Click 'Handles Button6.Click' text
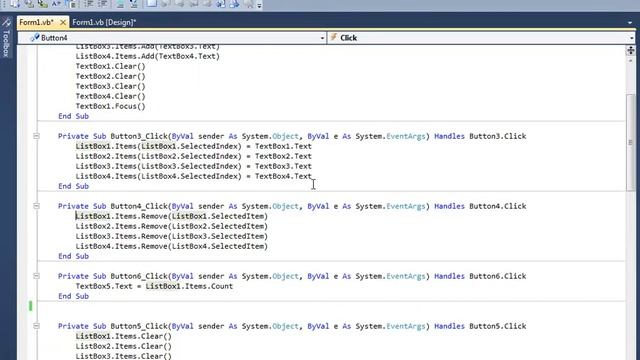The width and height of the screenshot is (640, 360). tap(480, 276)
